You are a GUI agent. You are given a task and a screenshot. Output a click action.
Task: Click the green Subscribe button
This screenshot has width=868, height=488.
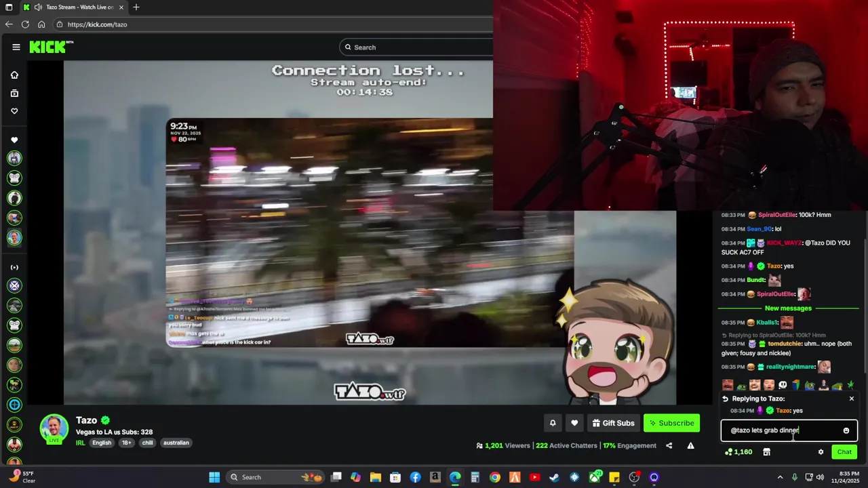pyautogui.click(x=671, y=423)
